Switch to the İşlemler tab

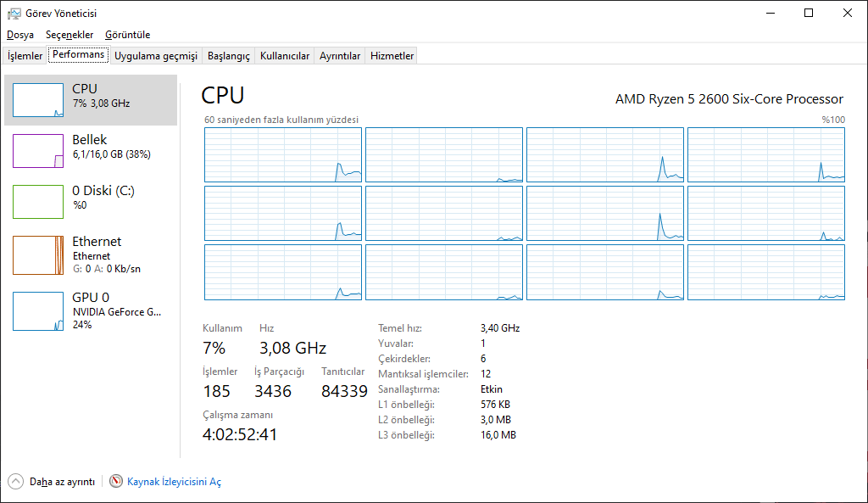click(x=25, y=56)
